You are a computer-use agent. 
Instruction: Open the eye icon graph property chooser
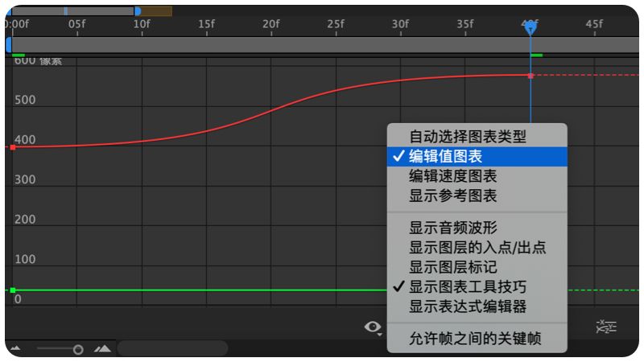coord(373,327)
